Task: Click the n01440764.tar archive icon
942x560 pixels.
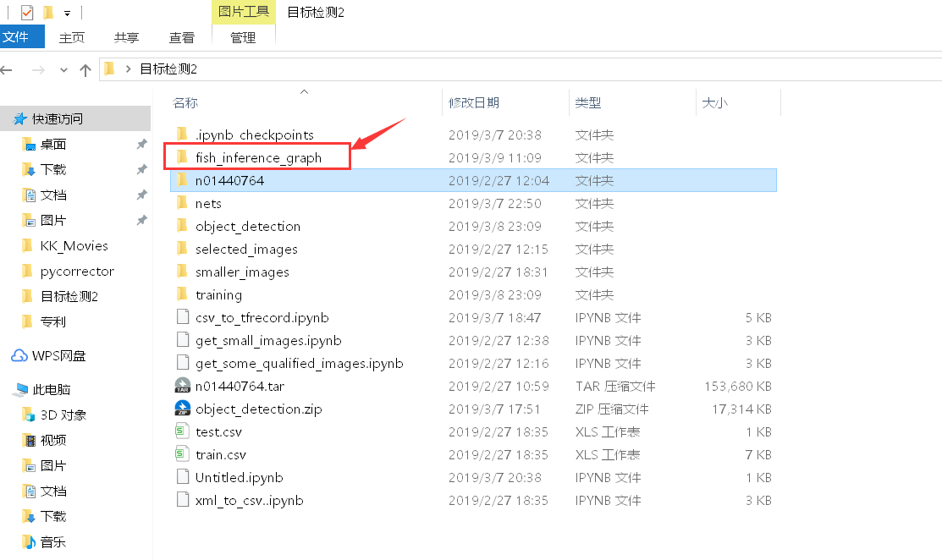Action: pos(183,386)
